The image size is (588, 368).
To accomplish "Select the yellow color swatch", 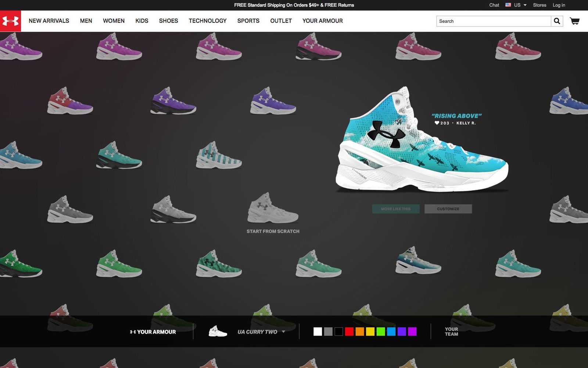I will coord(370,332).
